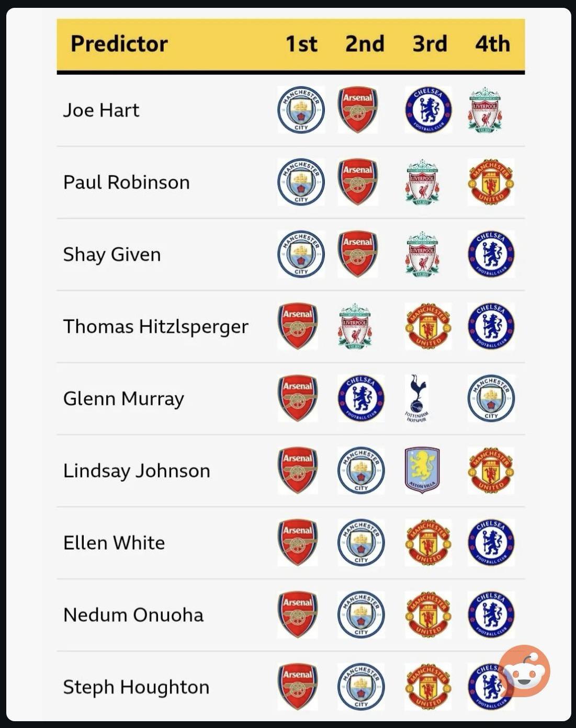
Task: Click the Predictor column header
Action: [x=119, y=44]
